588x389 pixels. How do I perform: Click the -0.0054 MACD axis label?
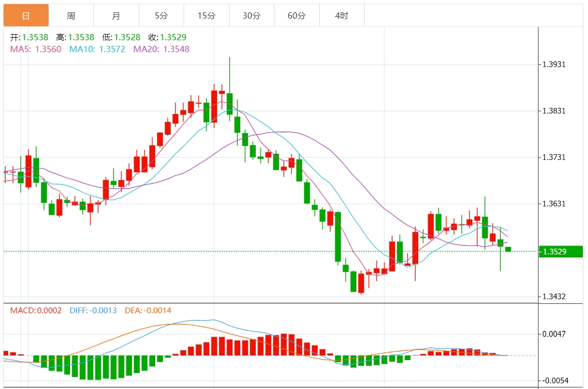click(554, 380)
